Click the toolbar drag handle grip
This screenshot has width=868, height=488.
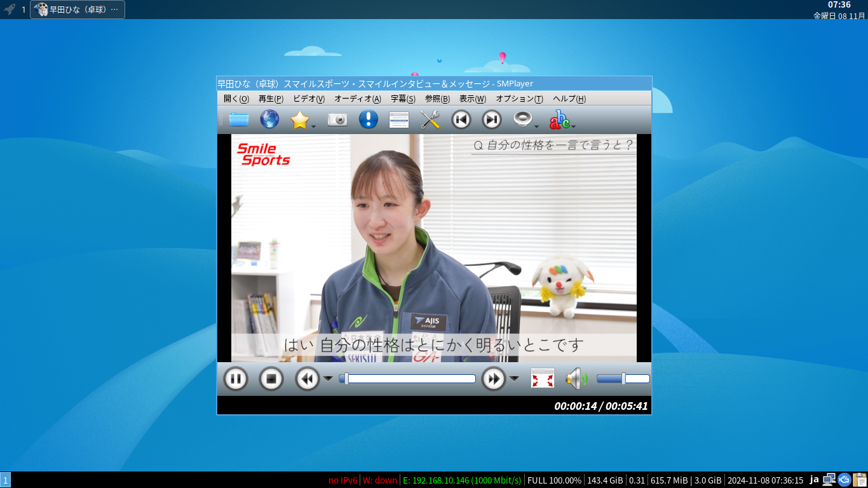pos(221,119)
